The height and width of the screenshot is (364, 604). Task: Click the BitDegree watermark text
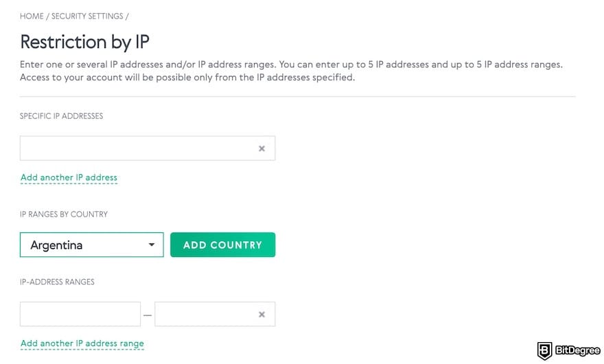click(577, 351)
